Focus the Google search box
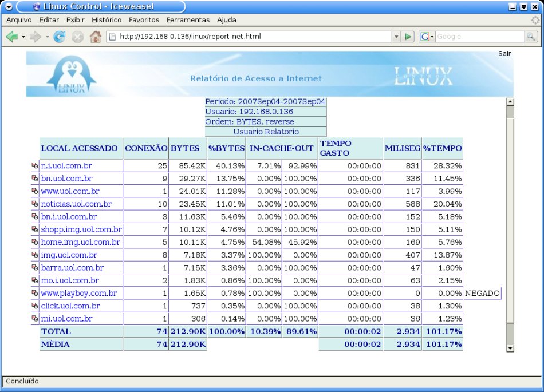544x392 pixels. pyautogui.click(x=480, y=37)
